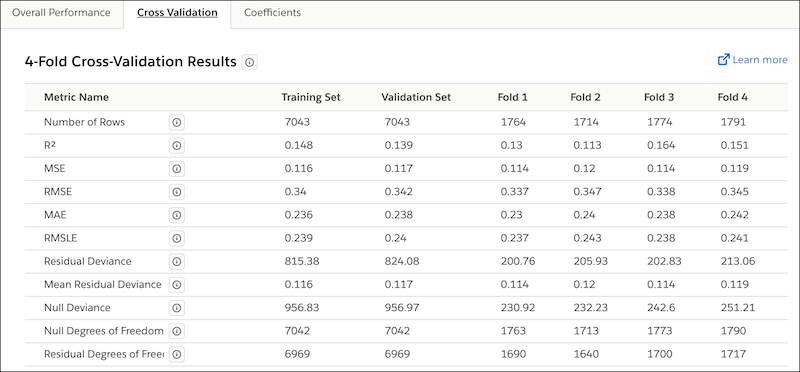Click the 4-Fold Cross-Validation Results heading
This screenshot has width=800, height=372.
131,62
